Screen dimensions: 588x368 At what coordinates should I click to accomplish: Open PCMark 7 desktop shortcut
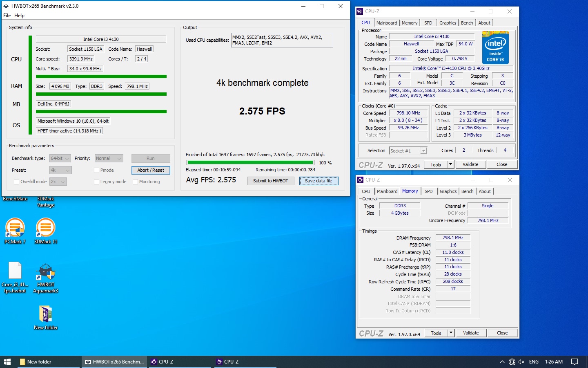[x=15, y=231]
